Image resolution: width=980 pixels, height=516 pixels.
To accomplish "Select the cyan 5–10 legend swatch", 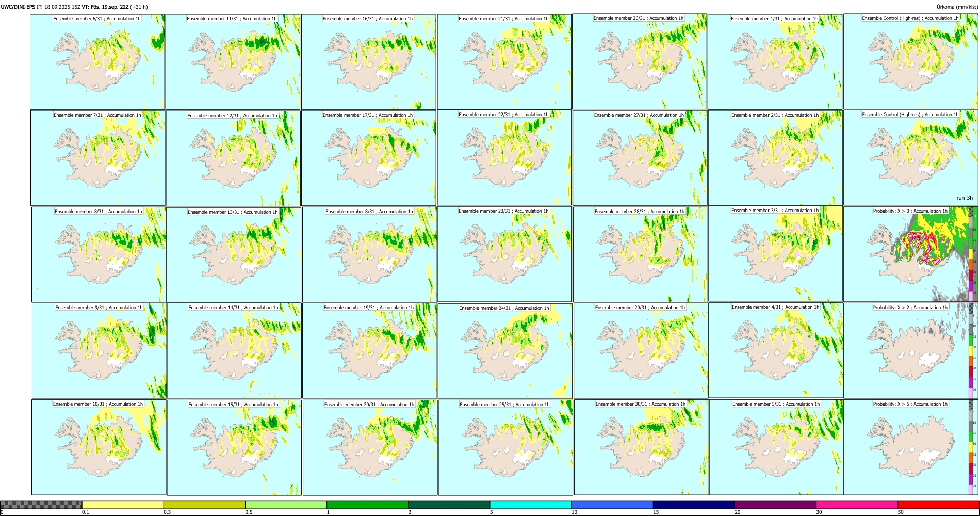I will [531, 505].
